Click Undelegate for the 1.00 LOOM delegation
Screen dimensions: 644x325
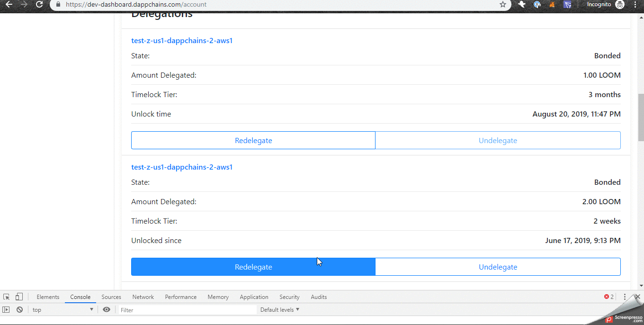point(498,140)
